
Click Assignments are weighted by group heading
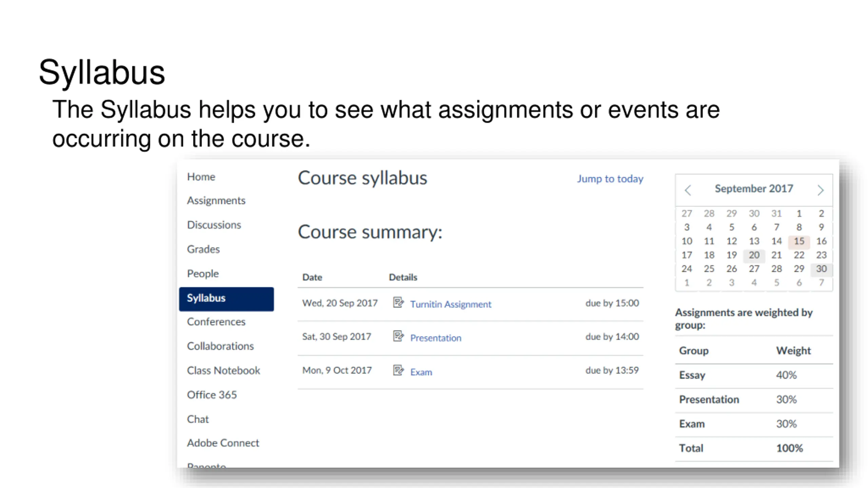743,319
